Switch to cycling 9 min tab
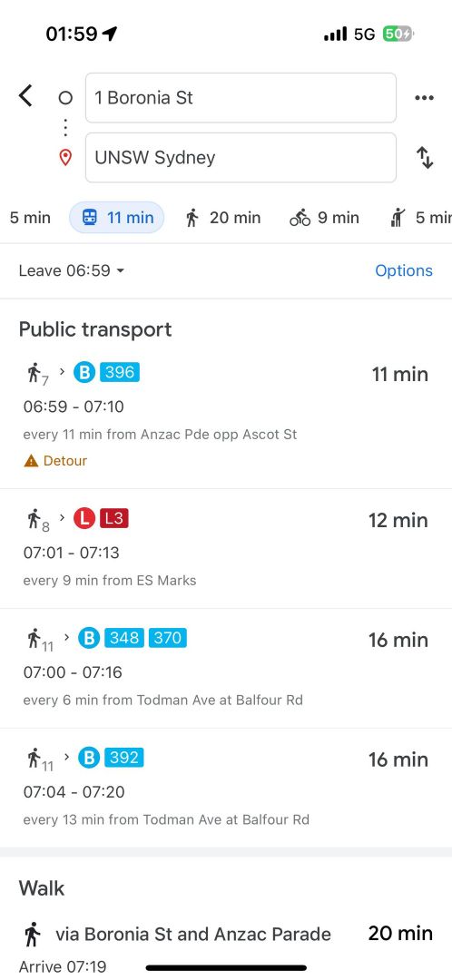Screen dimensions: 452x980 click(324, 218)
